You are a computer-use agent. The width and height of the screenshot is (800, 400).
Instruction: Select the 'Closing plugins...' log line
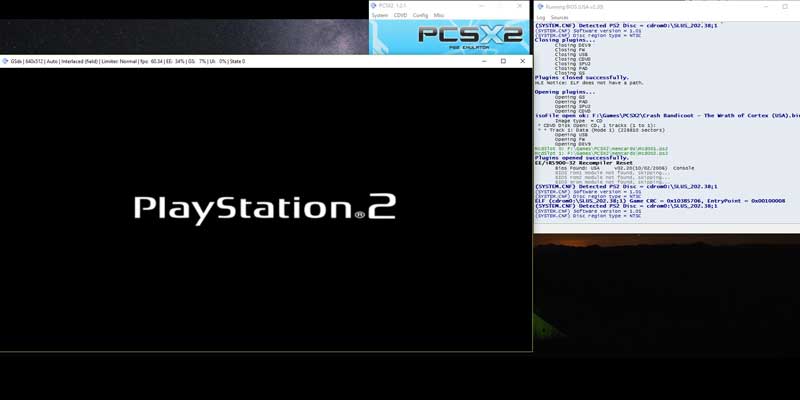[564, 40]
